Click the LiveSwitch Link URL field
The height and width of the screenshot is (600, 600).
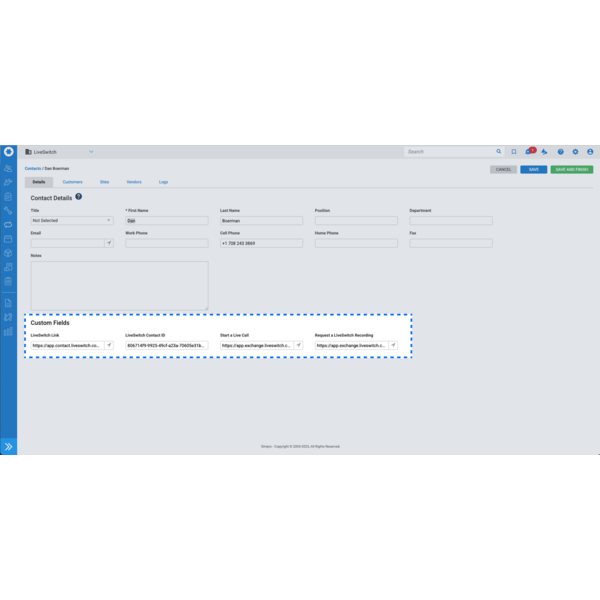point(67,346)
